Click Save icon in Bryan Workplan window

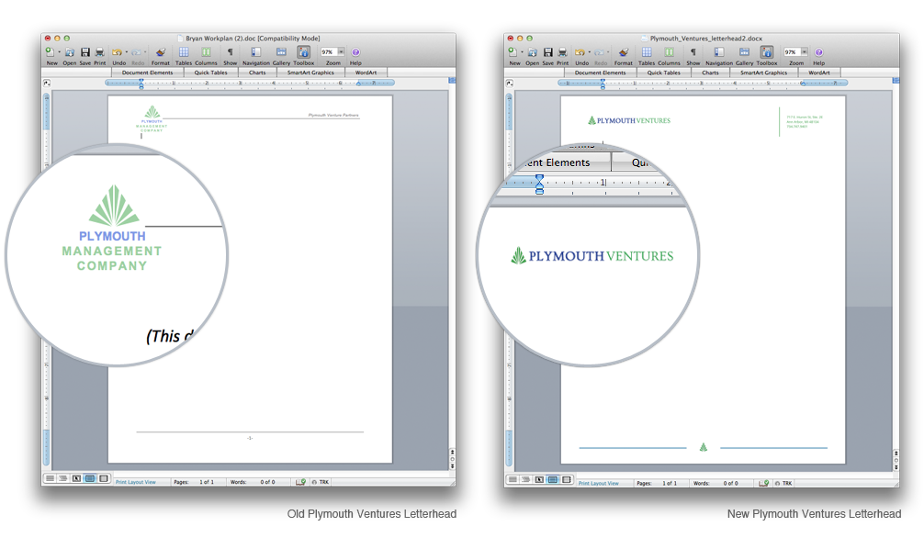point(85,52)
